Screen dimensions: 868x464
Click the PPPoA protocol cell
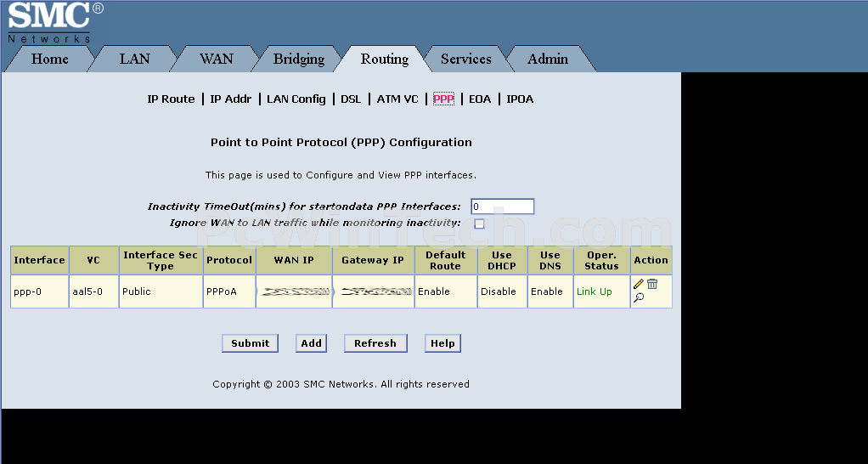tap(229, 291)
